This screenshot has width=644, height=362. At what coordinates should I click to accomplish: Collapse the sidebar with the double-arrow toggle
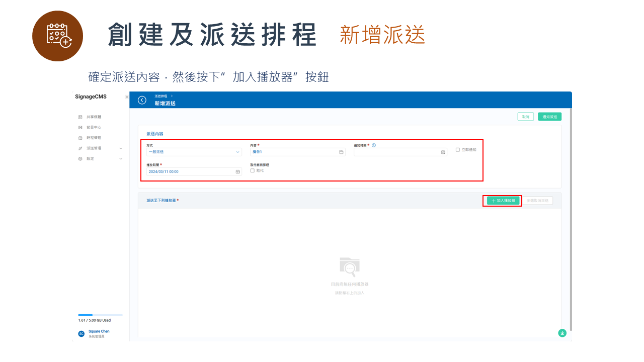[127, 97]
